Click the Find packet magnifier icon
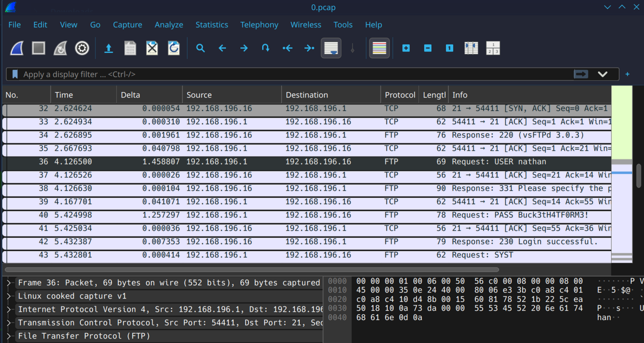Screen dimensions: 644x343 pyautogui.click(x=200, y=48)
